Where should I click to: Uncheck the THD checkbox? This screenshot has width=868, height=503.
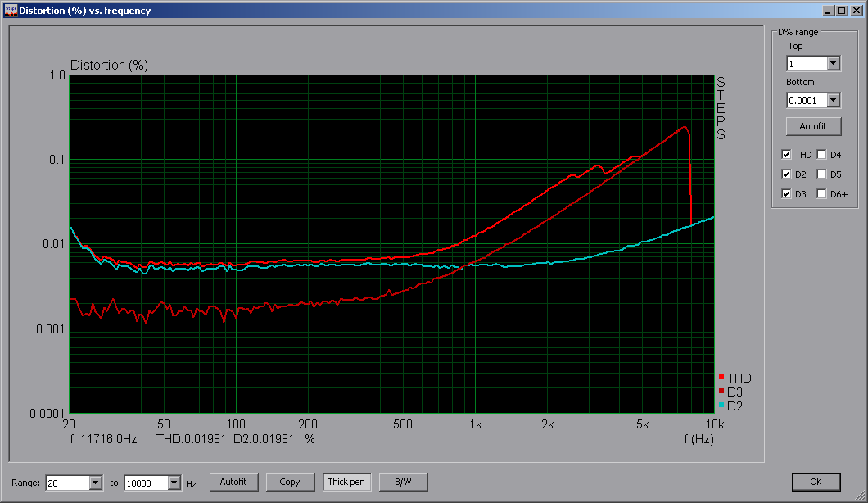pyautogui.click(x=787, y=154)
